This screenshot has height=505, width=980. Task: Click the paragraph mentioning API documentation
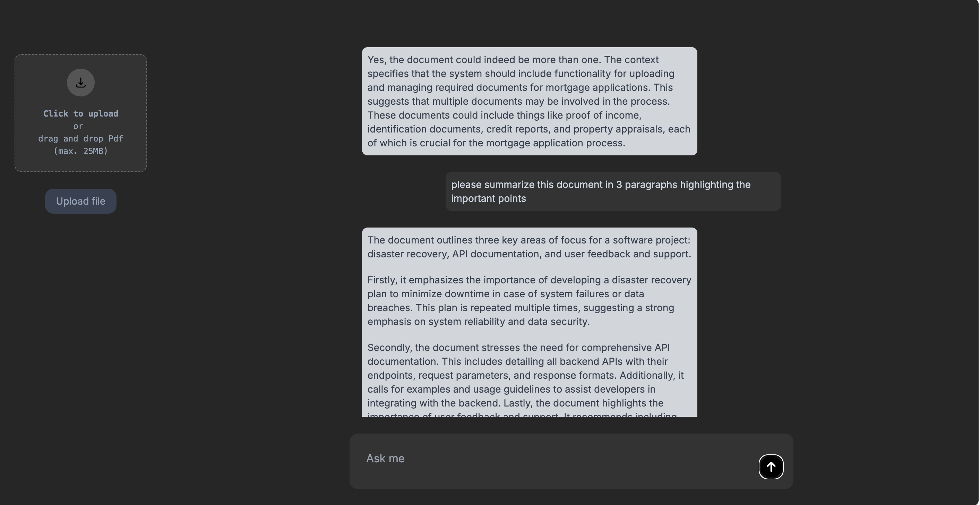529,375
